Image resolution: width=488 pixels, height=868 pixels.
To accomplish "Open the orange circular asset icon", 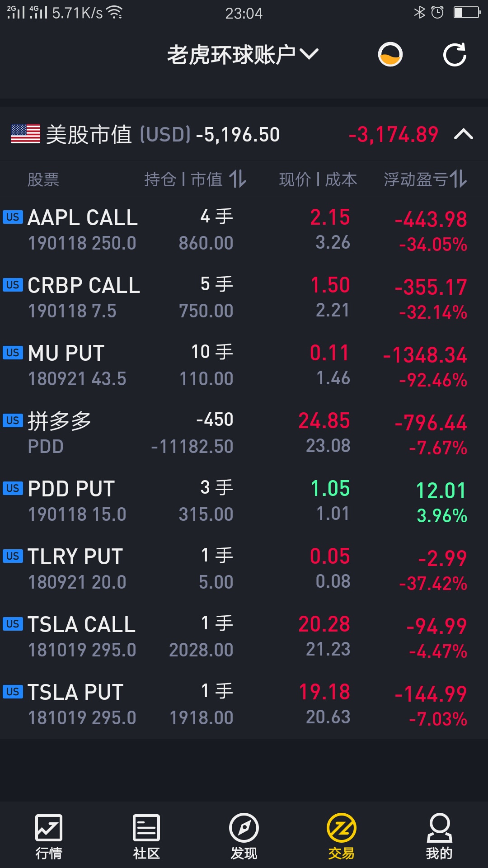I will point(390,55).
